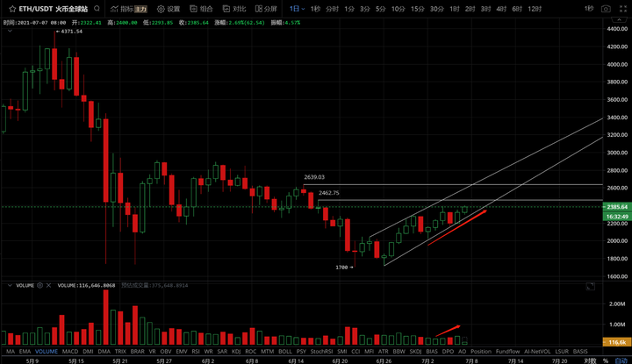
Task: Switch to the ATR indicator
Action: (383, 351)
